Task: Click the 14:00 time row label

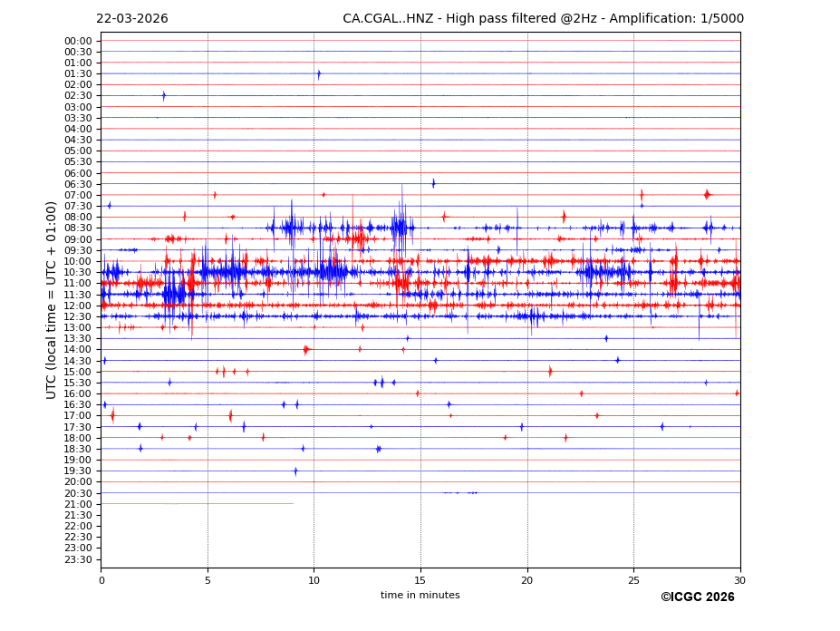Action: (78, 350)
